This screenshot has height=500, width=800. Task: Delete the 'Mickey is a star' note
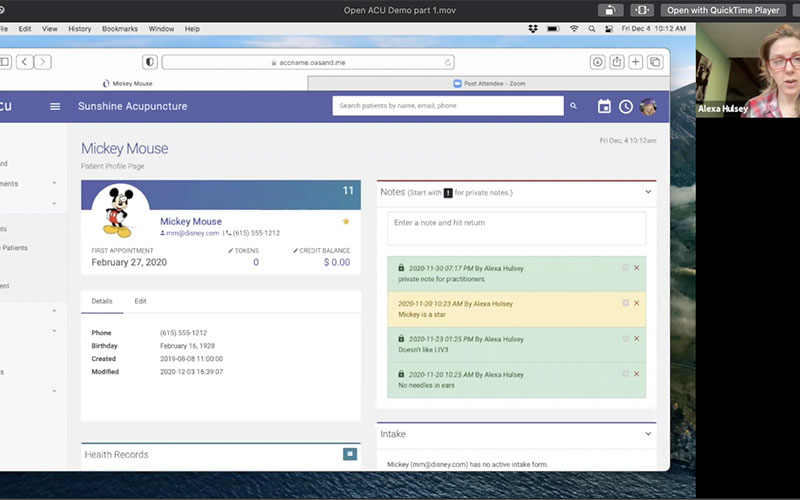[x=636, y=303]
